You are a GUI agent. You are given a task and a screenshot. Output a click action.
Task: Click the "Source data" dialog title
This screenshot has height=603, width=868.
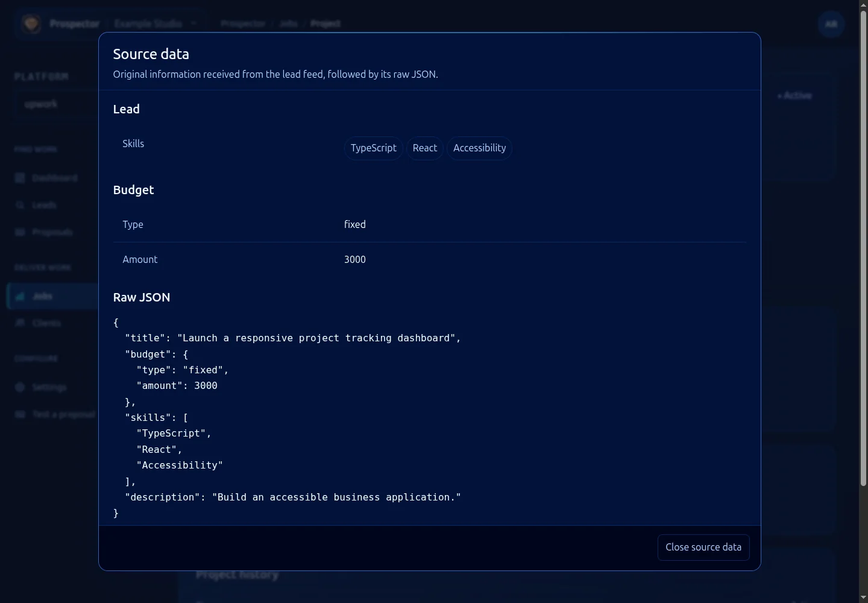[151, 54]
